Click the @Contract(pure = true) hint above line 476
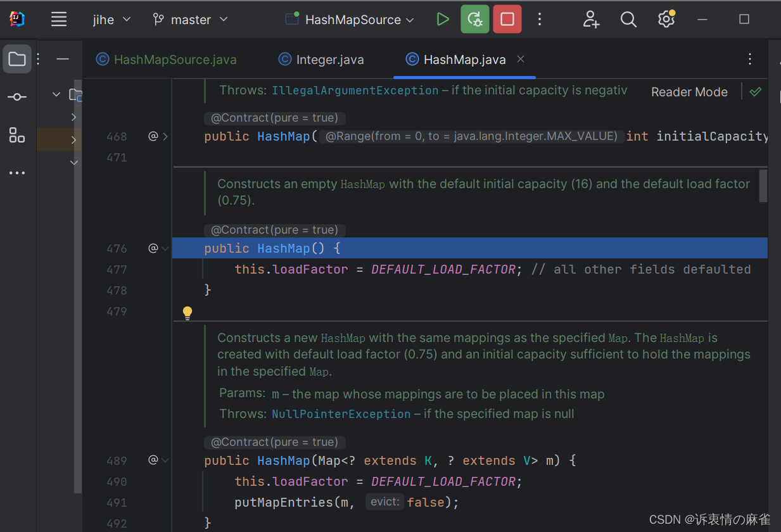Viewport: 781px width, 532px height. pyautogui.click(x=274, y=230)
